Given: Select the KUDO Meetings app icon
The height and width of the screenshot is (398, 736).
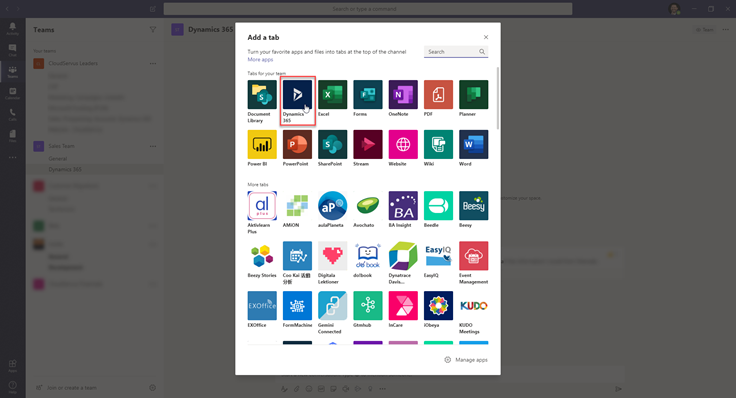Looking at the screenshot, I should click(x=473, y=306).
